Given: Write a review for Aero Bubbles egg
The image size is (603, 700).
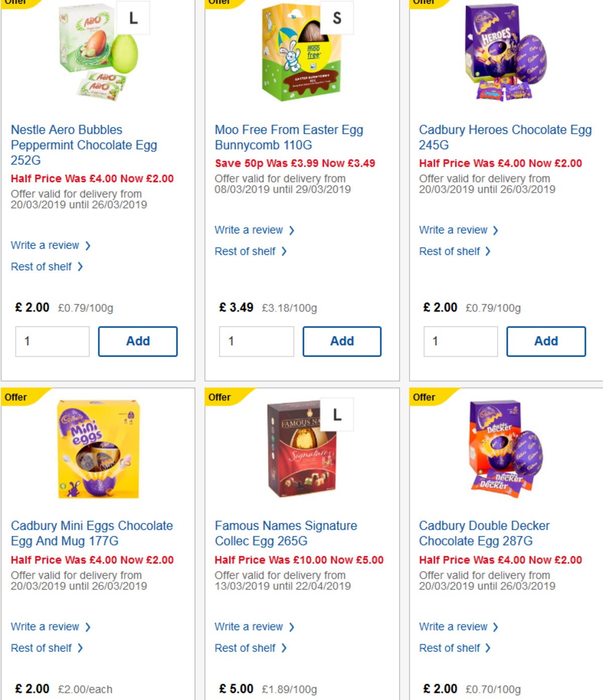Looking at the screenshot, I should pyautogui.click(x=47, y=245).
